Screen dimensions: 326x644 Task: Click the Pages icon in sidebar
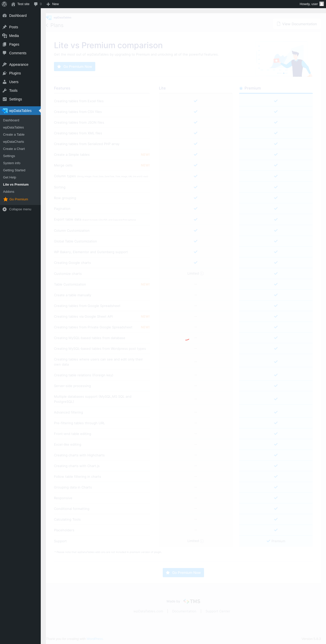tap(5, 44)
